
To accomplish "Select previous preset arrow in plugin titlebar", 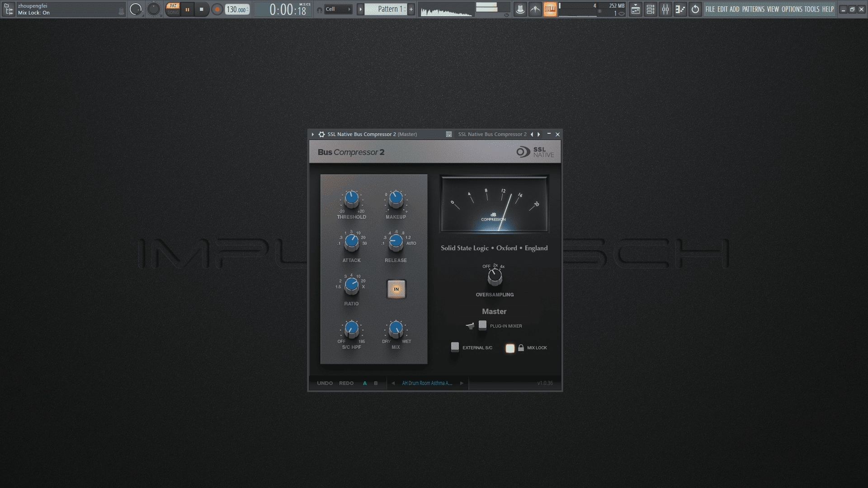I will pos(532,134).
